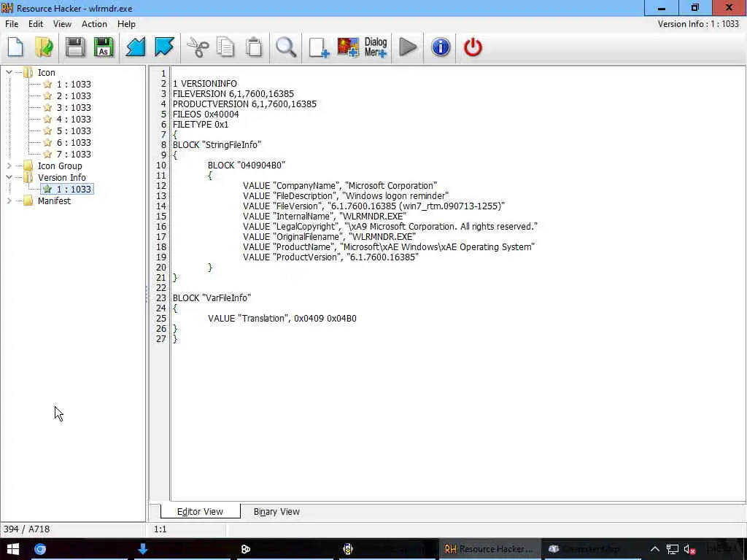Click the OriginalFilename "WLRMNDR.EXE" line
The width and height of the screenshot is (747, 560).
point(329,237)
